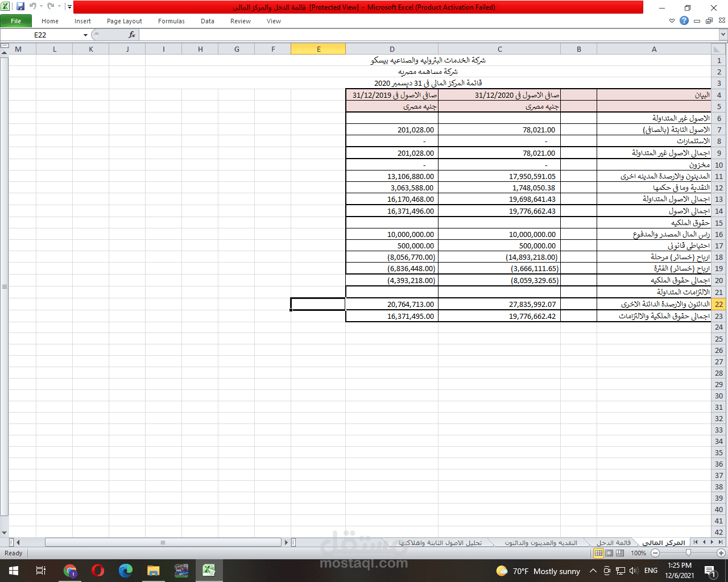Expand the ribbon with the chevron icon
The width and height of the screenshot is (728, 582).
672,21
